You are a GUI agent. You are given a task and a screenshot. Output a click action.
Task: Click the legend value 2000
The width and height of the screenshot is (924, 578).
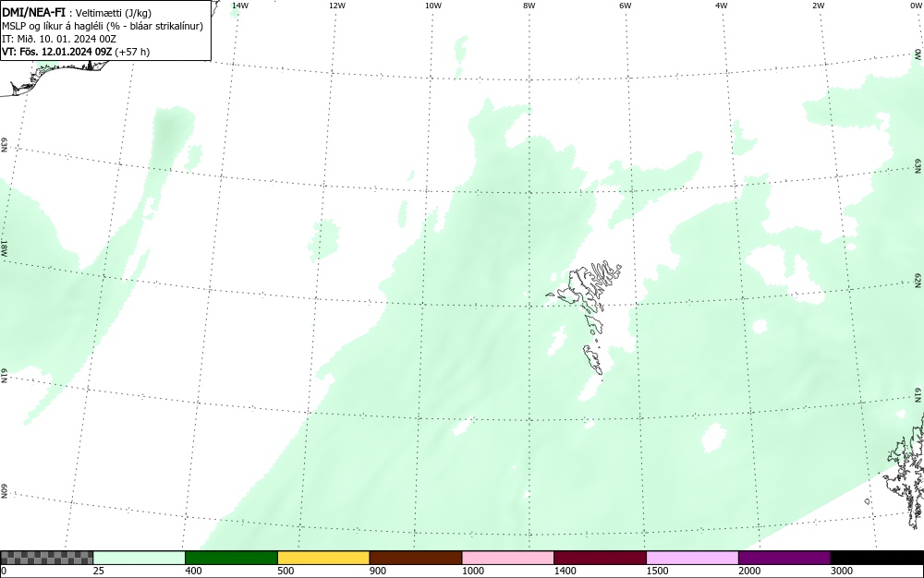(x=749, y=571)
